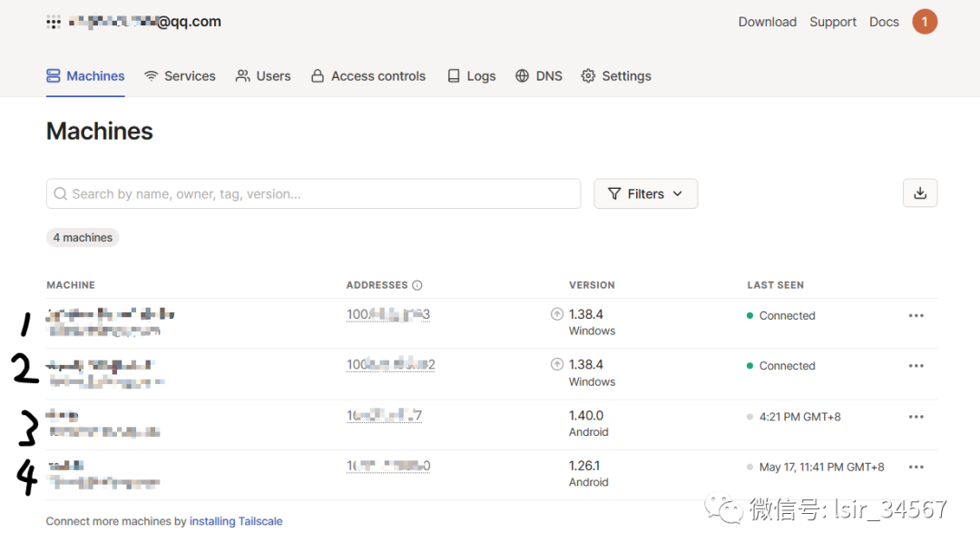Open the Support link
The image size is (980, 553).
coord(833,22)
